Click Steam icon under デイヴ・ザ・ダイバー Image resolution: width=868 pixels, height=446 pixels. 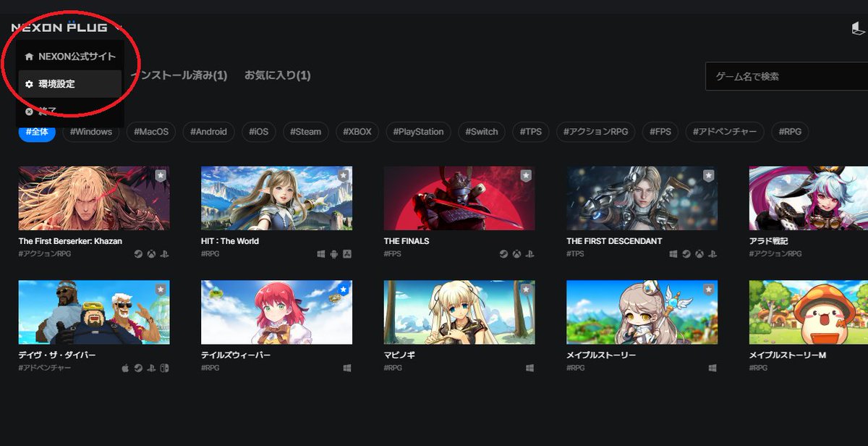138,369
